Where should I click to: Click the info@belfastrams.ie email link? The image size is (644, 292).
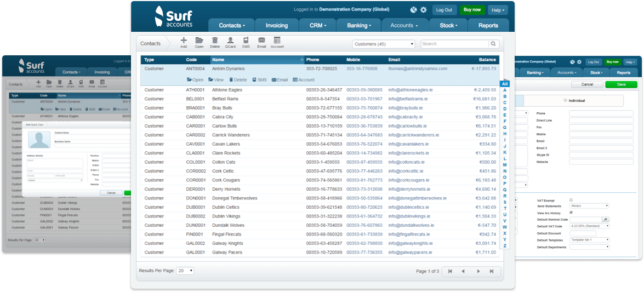(408, 99)
